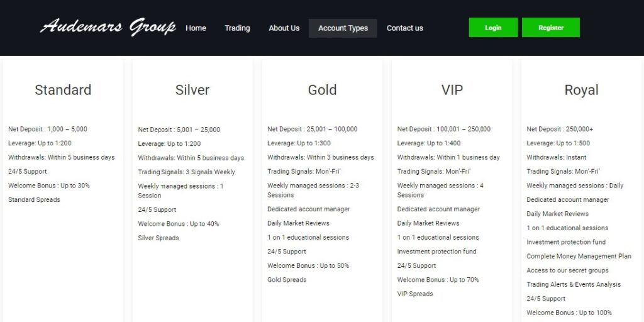644x322 pixels.
Task: Click VIP's Investment protection fund line
Action: [x=436, y=252]
